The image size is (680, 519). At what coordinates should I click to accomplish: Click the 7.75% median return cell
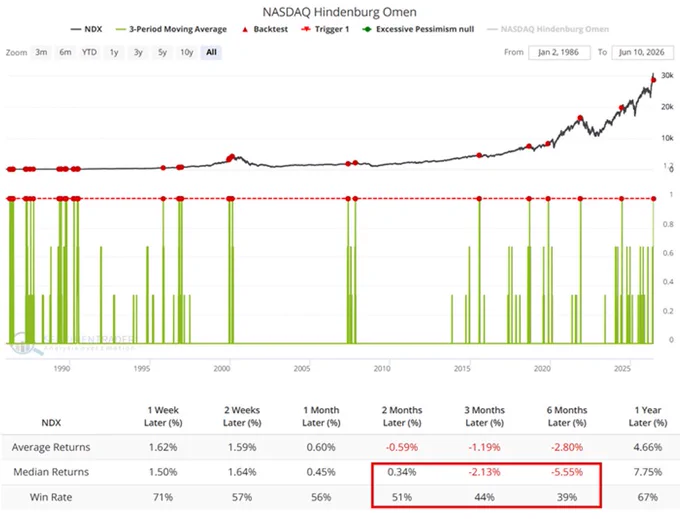click(x=648, y=472)
